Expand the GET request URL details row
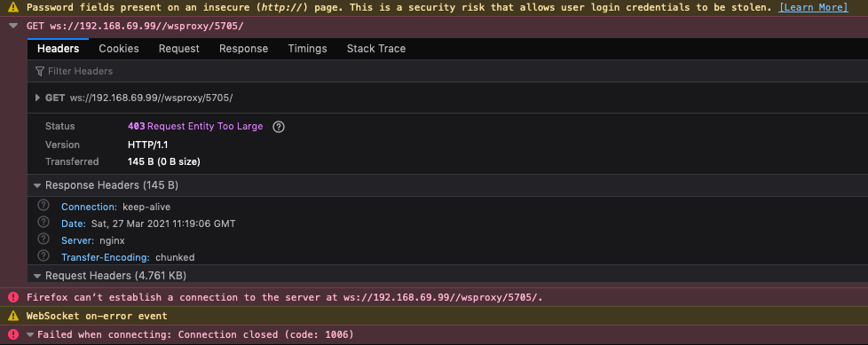Image resolution: width=868 pixels, height=345 pixels. (x=37, y=98)
